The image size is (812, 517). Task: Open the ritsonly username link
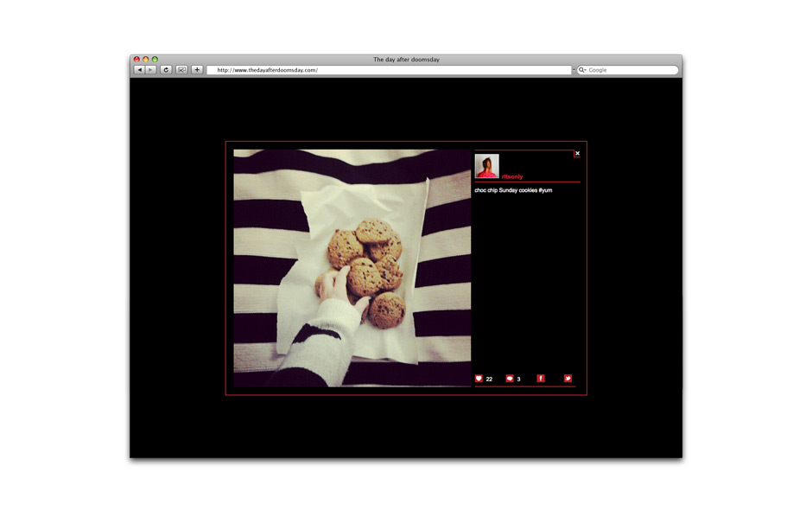(x=512, y=176)
